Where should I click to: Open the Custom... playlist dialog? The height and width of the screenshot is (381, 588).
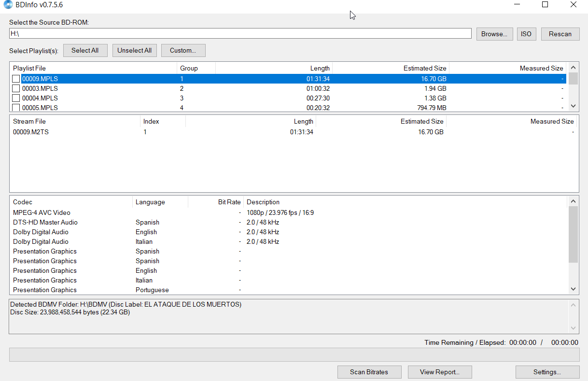click(183, 50)
